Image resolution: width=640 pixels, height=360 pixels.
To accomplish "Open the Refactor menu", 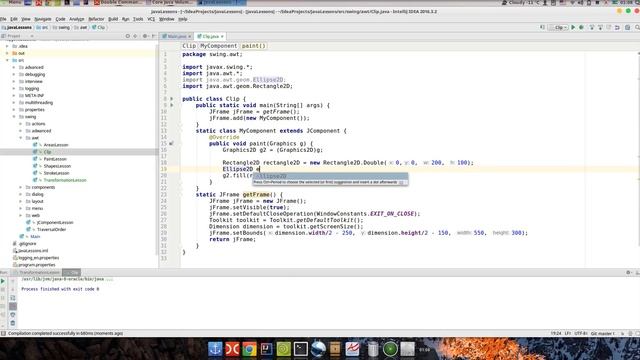I will tap(96, 19).
